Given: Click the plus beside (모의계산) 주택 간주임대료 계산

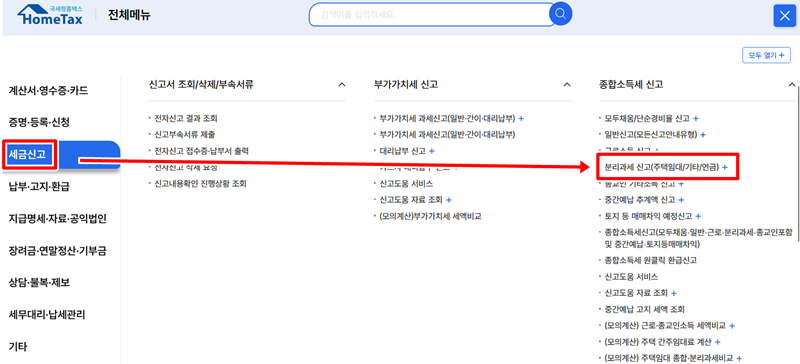Looking at the screenshot, I should (x=717, y=342).
